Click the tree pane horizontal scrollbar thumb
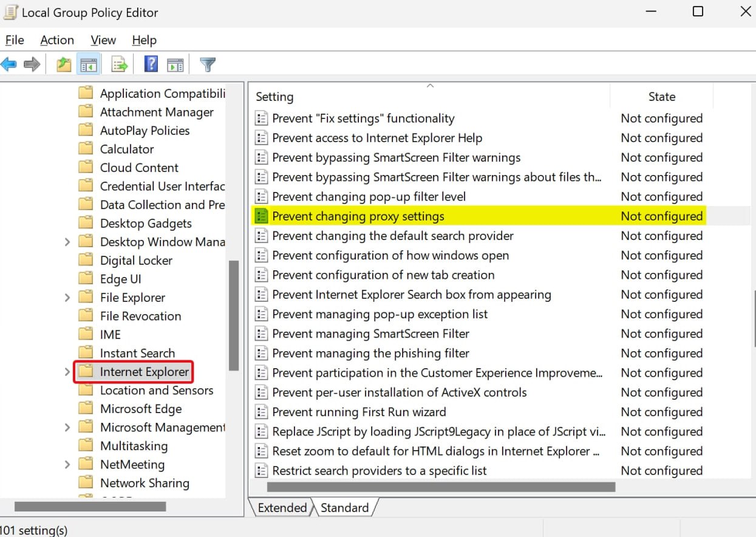 tap(90, 506)
